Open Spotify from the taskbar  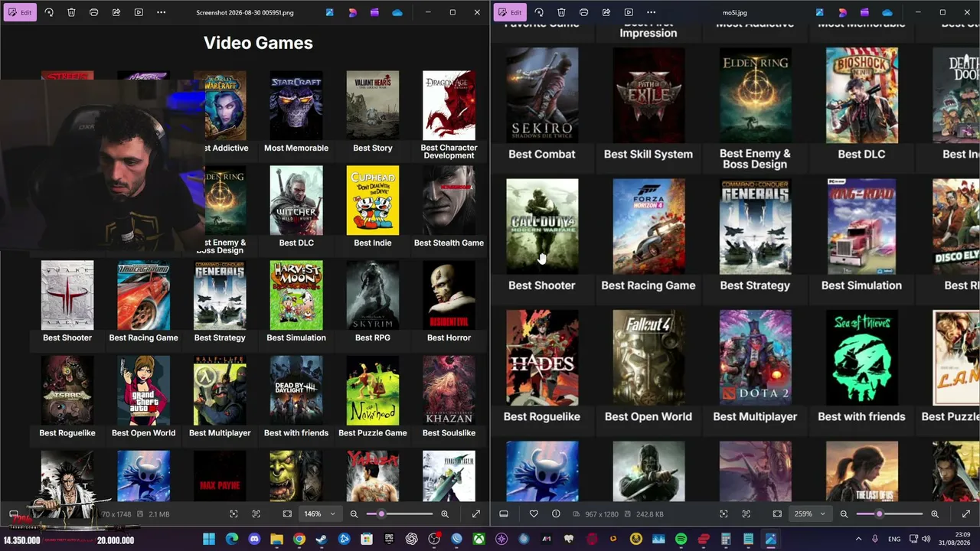[681, 540]
